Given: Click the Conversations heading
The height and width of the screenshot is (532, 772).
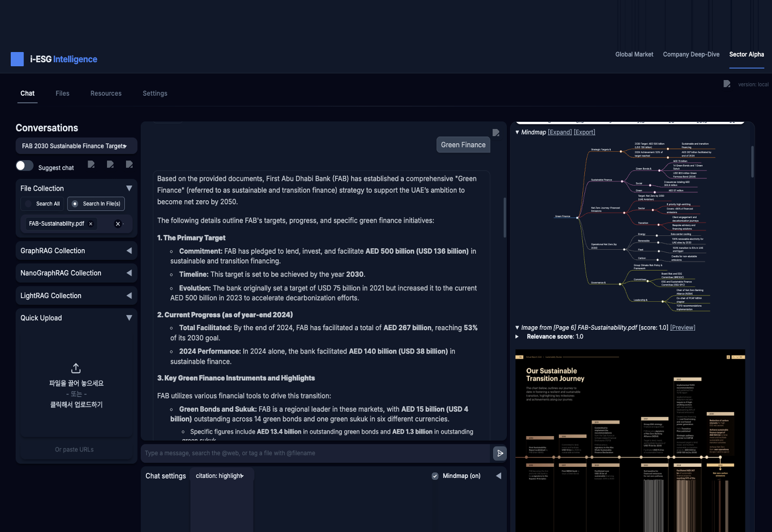Looking at the screenshot, I should 47,128.
